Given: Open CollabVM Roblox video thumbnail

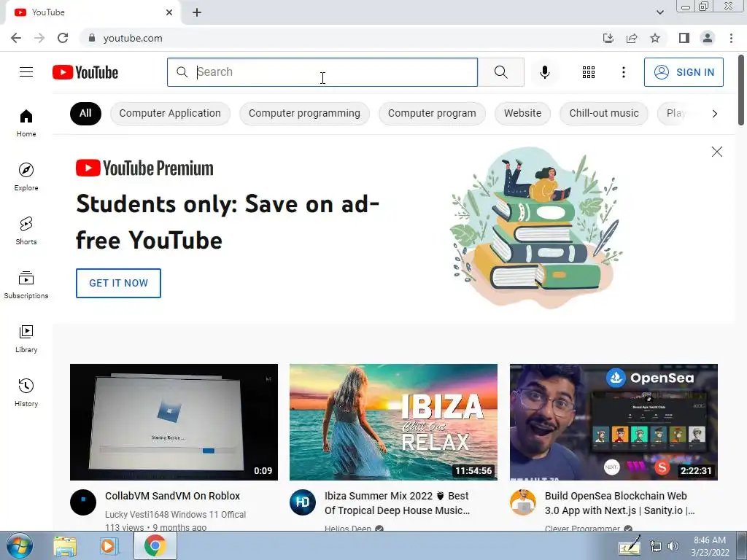Looking at the screenshot, I should tap(174, 422).
